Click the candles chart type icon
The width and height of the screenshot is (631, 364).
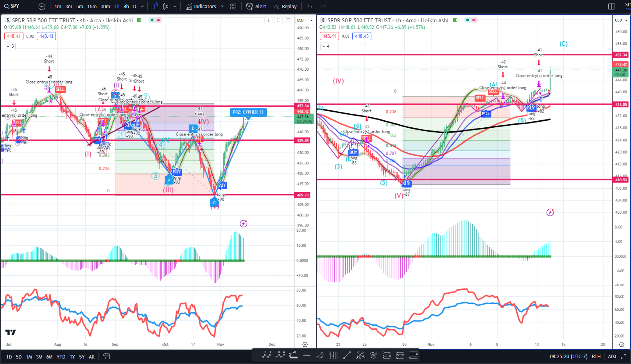click(166, 7)
